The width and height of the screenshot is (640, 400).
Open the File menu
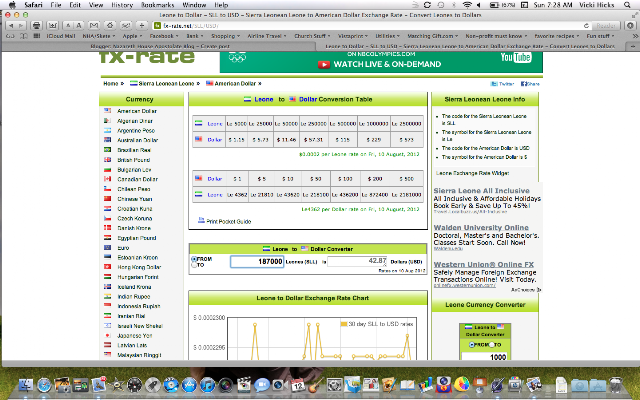(56, 5)
